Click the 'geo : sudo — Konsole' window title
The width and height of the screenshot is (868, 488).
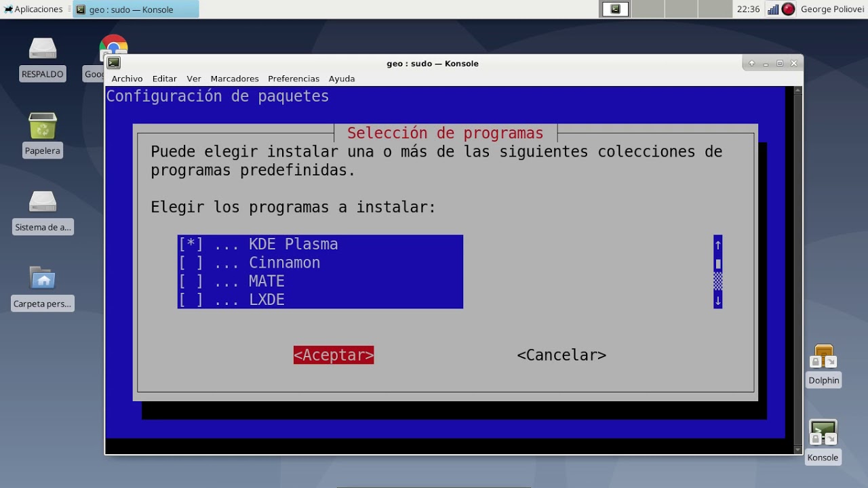[433, 63]
